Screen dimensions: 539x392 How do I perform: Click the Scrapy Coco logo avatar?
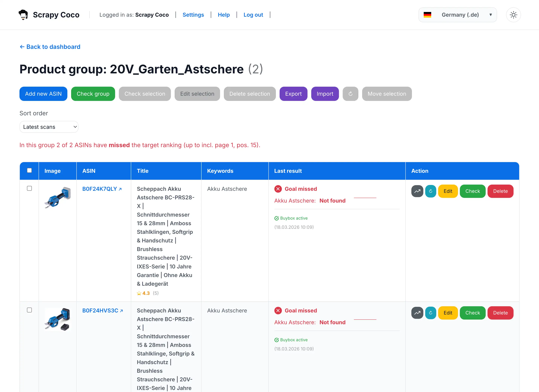click(x=23, y=15)
